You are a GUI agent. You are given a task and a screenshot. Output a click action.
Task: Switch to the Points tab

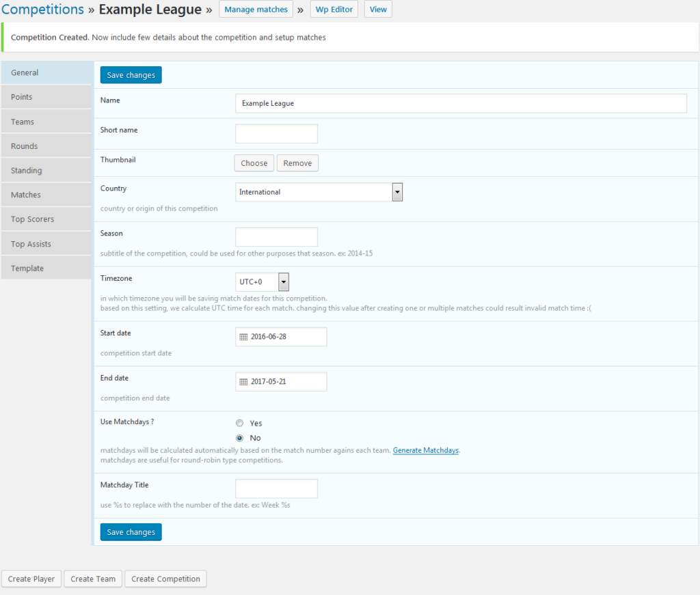tap(46, 97)
